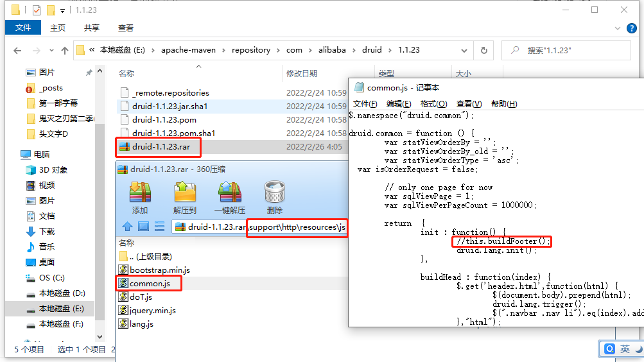This screenshot has width=644, height=362.
Task: Refresh the Explorer folder view
Action: tap(484, 50)
